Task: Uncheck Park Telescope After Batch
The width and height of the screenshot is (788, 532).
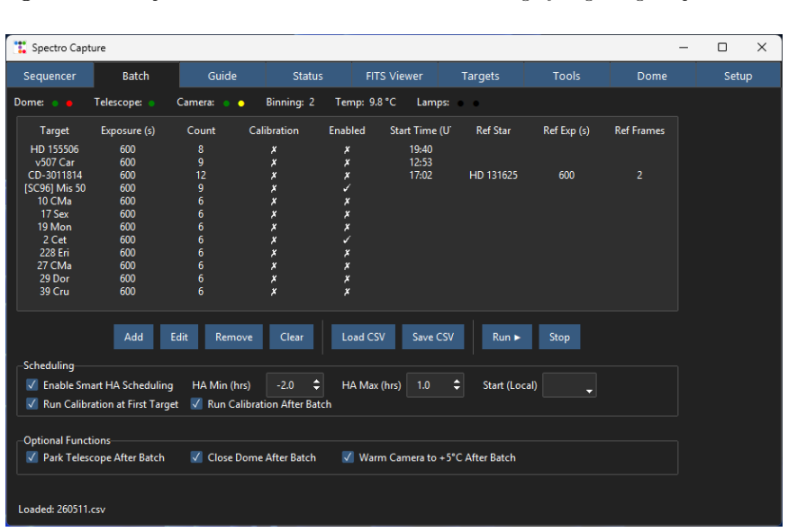Action: click(x=32, y=457)
